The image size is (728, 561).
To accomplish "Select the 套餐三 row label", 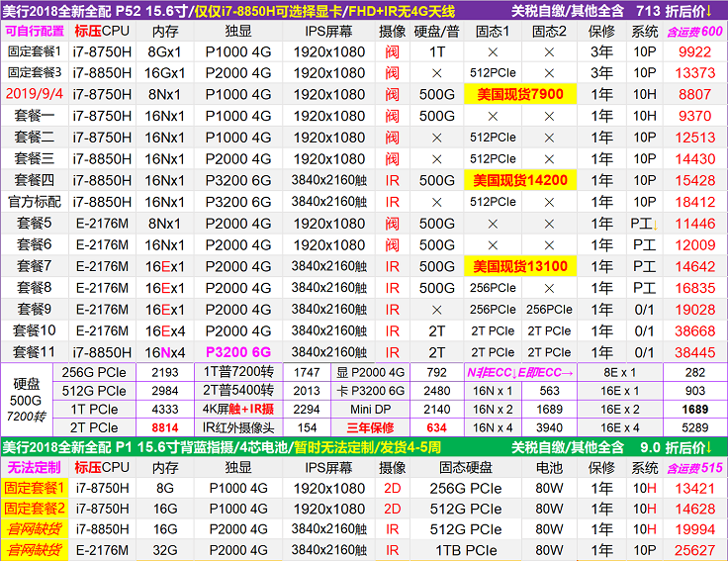I will 35,159.
